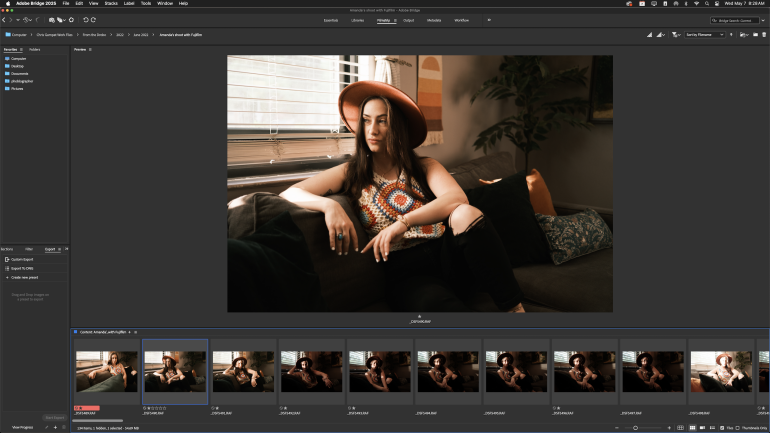Screen dimensions: 770x433
Task: Open the reveal recent files icon
Action: click(x=26, y=20)
